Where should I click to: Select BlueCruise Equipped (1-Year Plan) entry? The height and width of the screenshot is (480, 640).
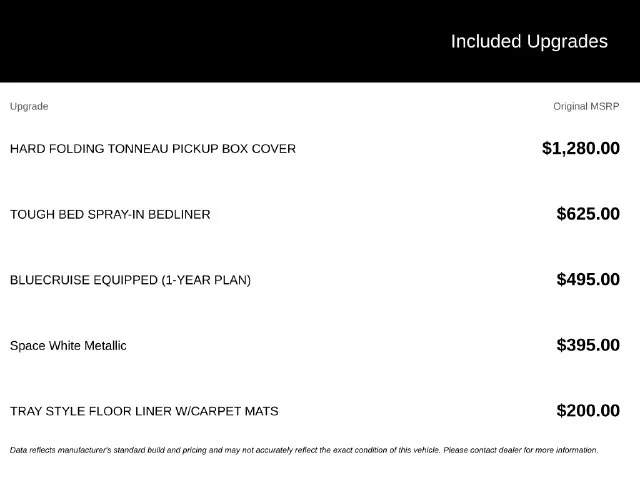click(130, 280)
